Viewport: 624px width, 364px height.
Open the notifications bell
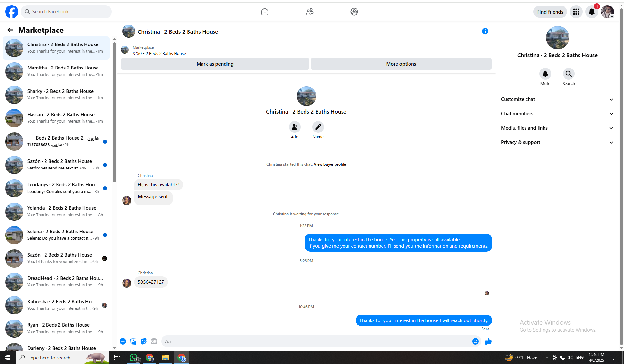591,12
